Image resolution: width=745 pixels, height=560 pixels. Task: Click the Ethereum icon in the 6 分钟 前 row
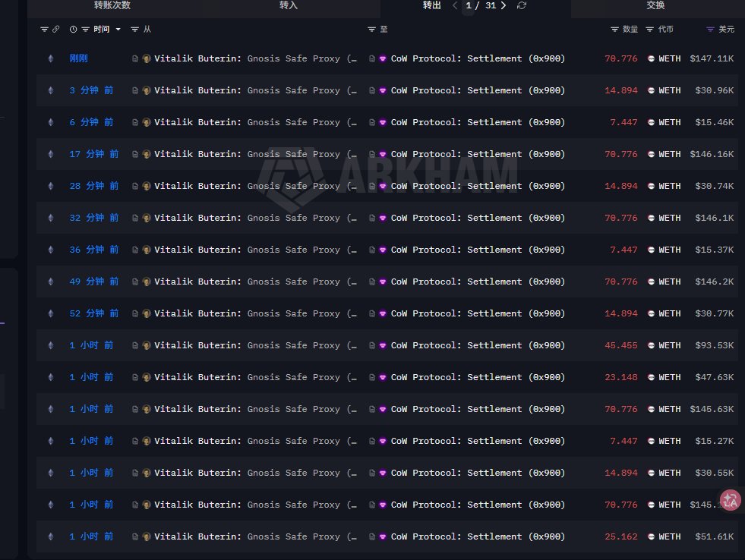(51, 122)
